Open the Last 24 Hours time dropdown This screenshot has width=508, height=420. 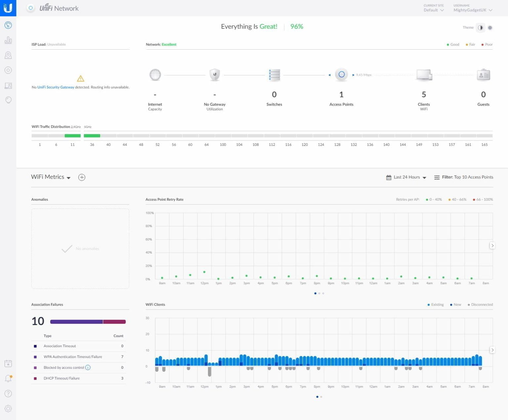coord(406,177)
